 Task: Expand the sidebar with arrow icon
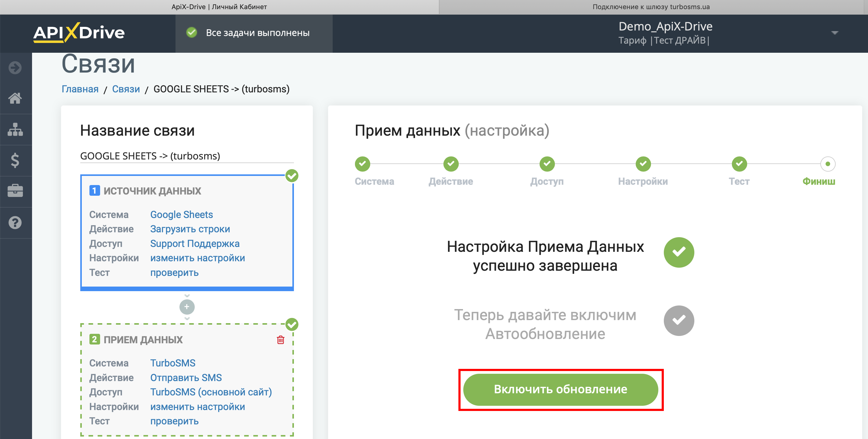tap(15, 68)
